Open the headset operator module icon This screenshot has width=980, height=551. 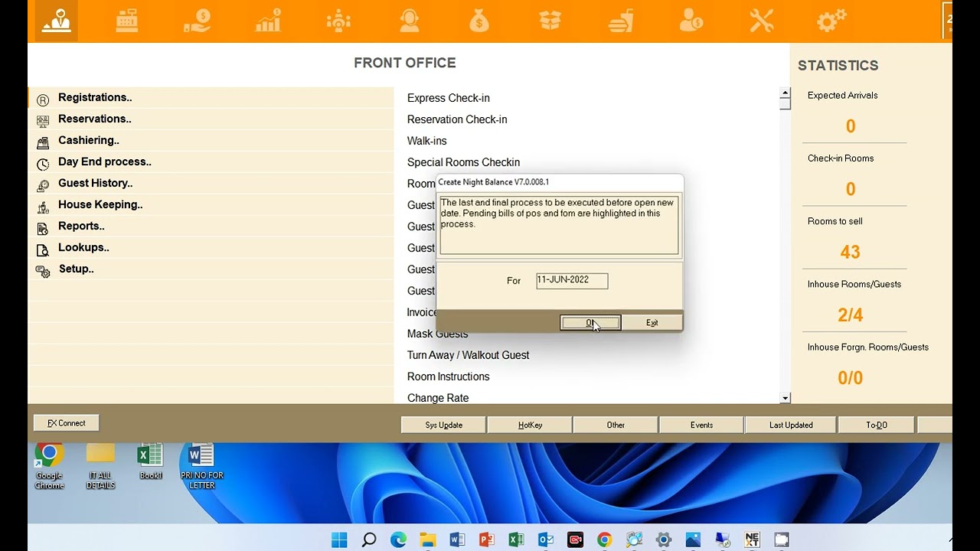pos(409,21)
